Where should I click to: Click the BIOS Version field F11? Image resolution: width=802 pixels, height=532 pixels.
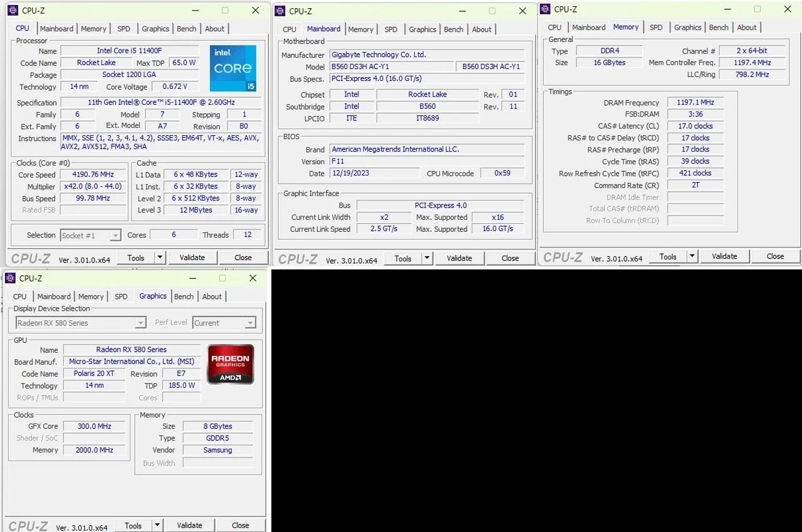coord(427,161)
